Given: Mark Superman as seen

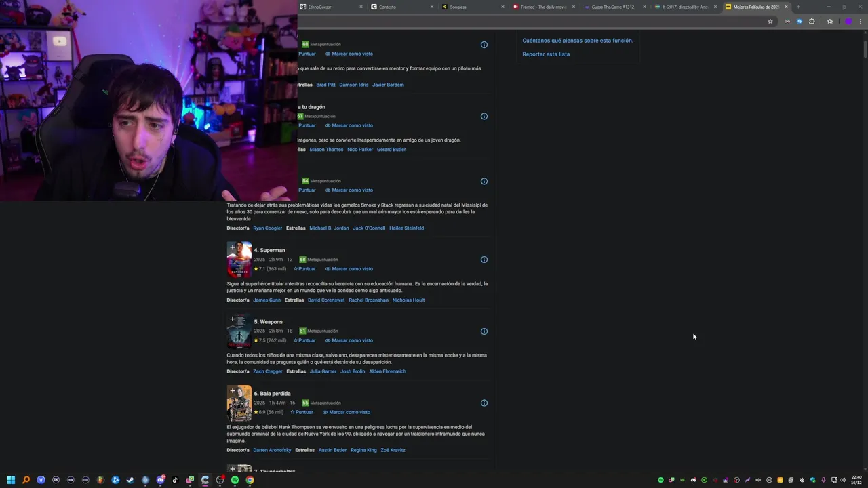Looking at the screenshot, I should pyautogui.click(x=349, y=269).
